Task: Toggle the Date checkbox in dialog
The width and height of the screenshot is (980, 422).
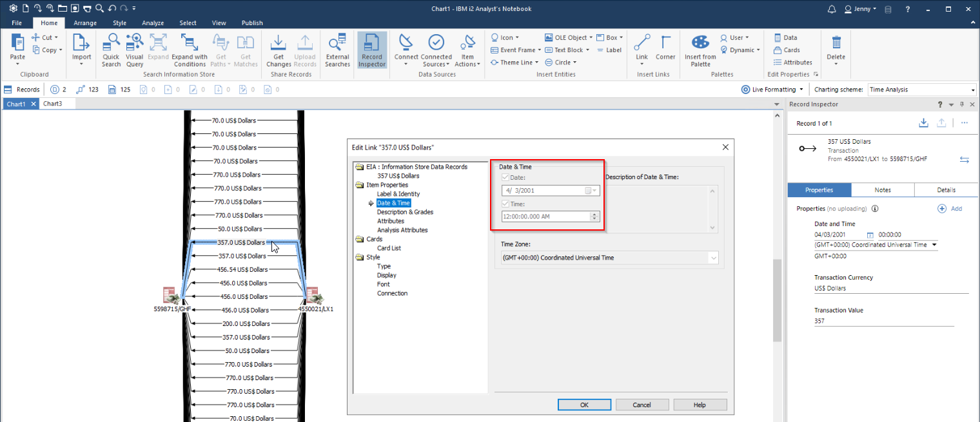Action: (505, 177)
